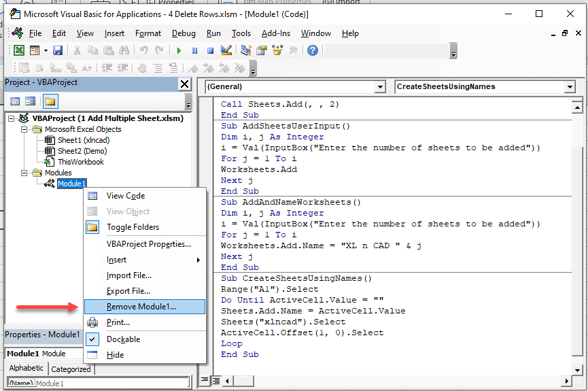Switch to Microsoft Excel view icon

19,50
